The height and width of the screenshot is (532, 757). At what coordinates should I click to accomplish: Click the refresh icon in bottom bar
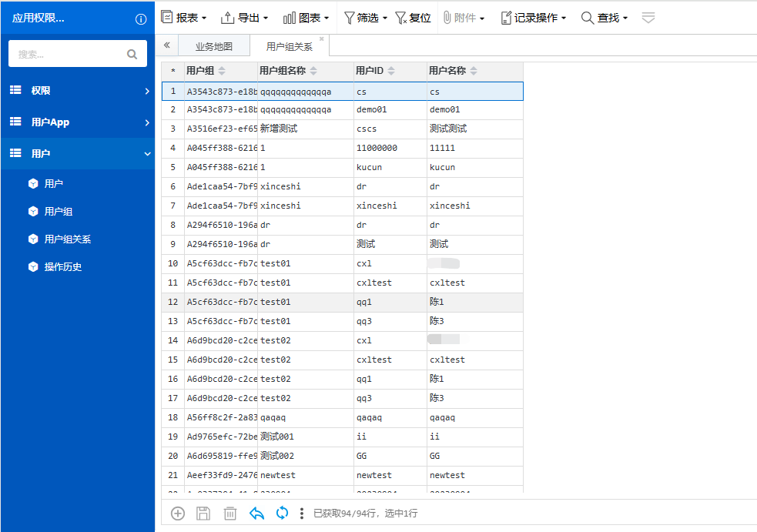tap(283, 513)
